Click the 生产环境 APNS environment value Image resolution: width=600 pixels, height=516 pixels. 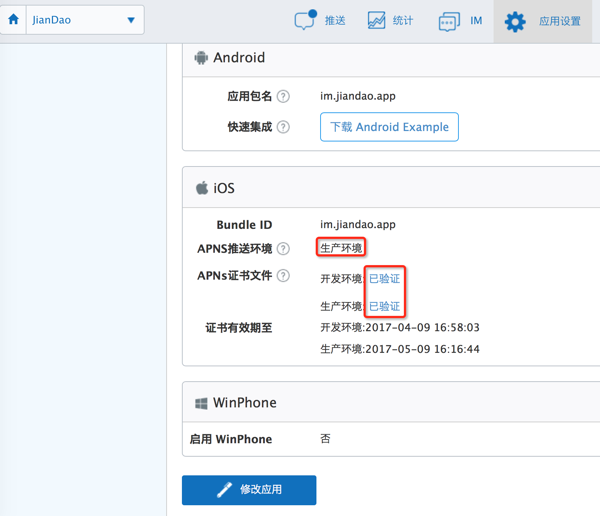pos(341,248)
